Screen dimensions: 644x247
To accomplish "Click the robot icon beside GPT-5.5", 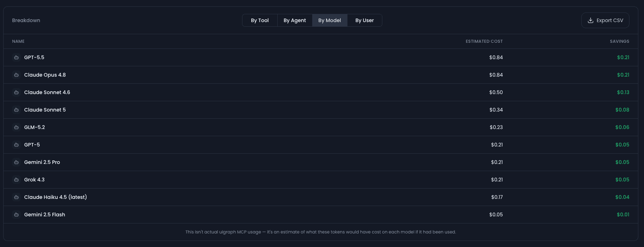I will [16, 57].
